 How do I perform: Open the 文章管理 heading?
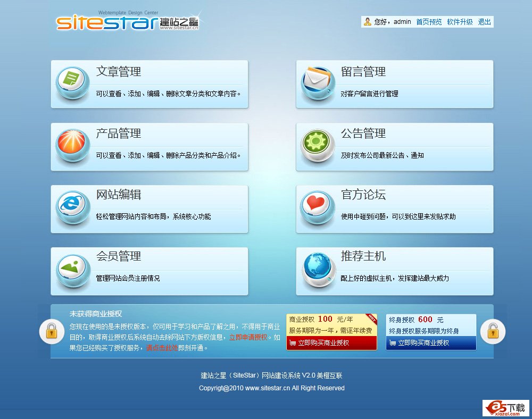(119, 72)
